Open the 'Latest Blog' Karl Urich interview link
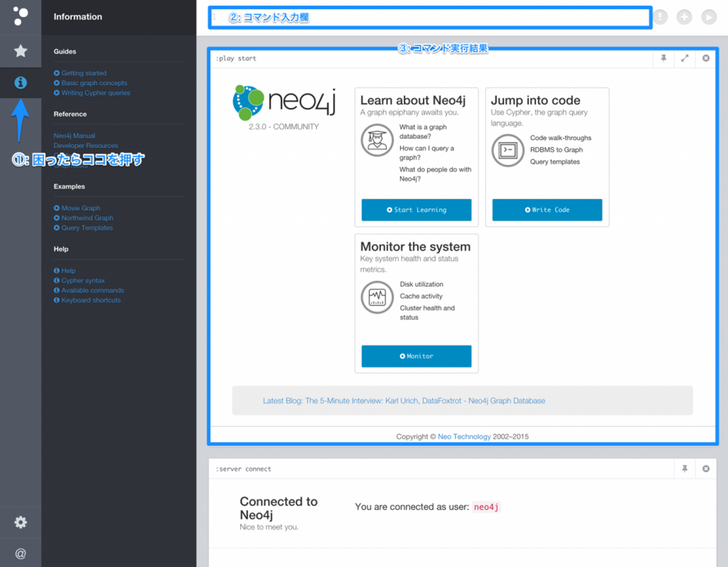Viewport: 728px width, 567px height. pos(404,401)
